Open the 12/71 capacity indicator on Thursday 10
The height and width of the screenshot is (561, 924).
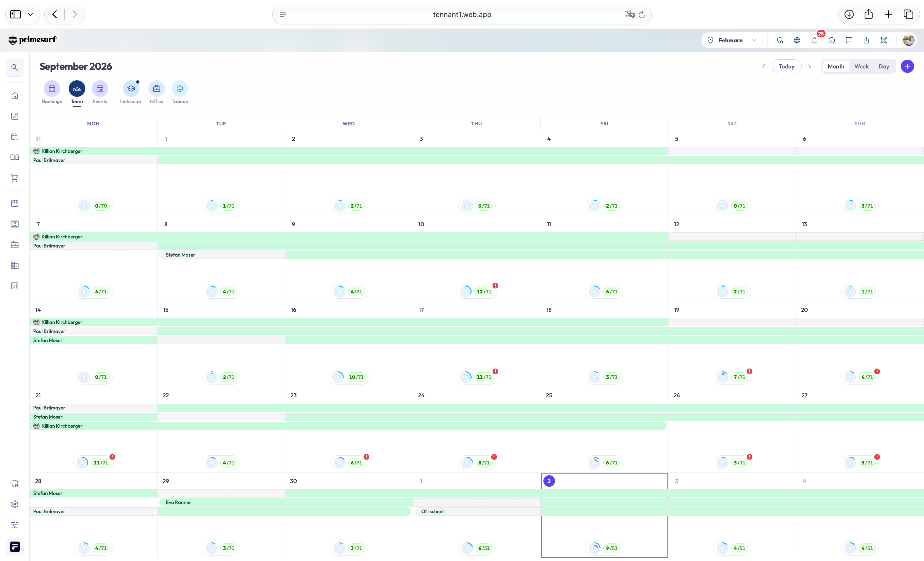477,291
